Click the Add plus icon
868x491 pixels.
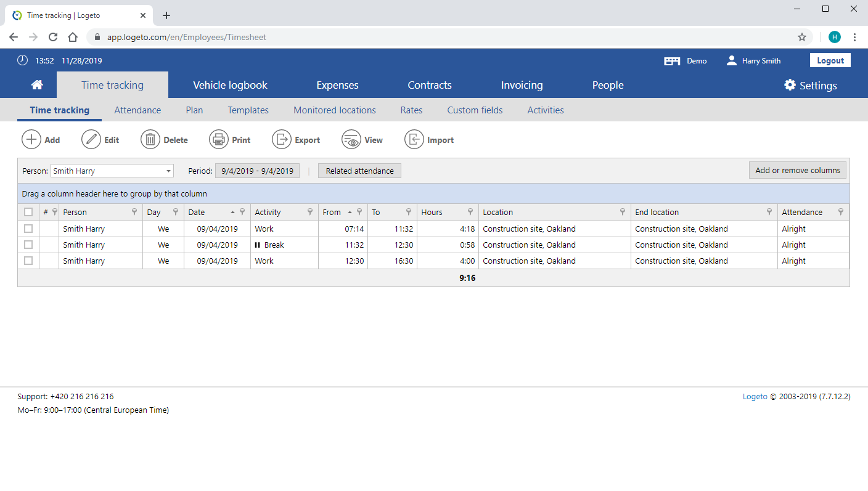coord(31,140)
